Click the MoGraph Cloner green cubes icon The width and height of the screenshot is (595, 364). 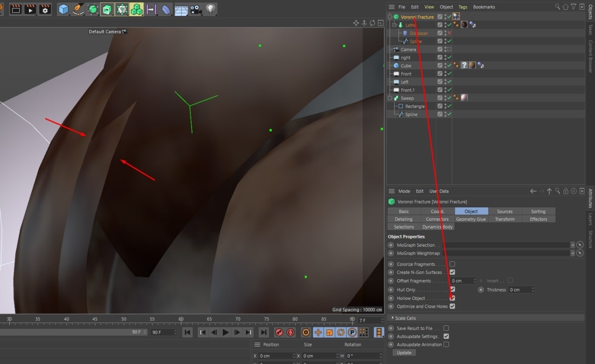[137, 9]
